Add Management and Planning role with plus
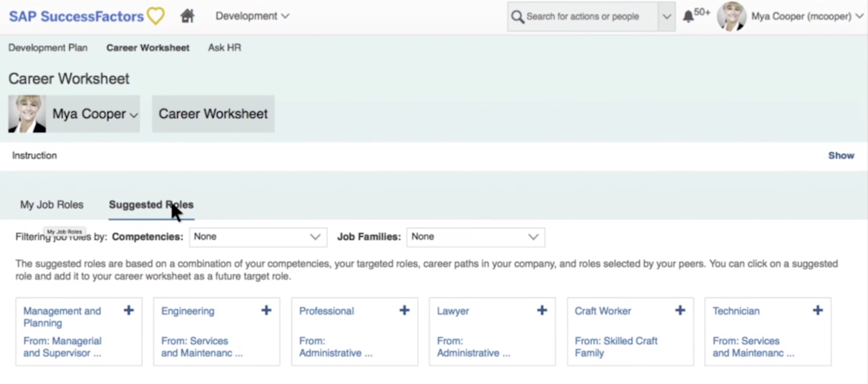 128,310
